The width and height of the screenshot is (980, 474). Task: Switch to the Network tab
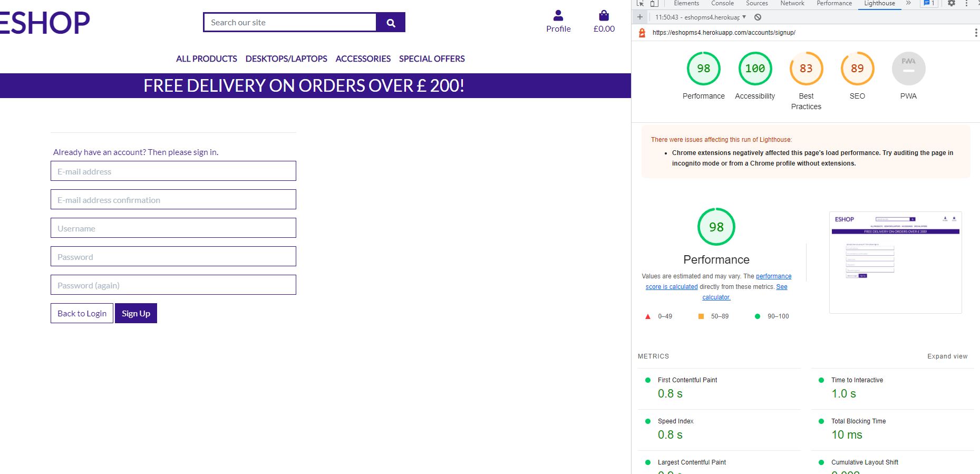pos(792,3)
